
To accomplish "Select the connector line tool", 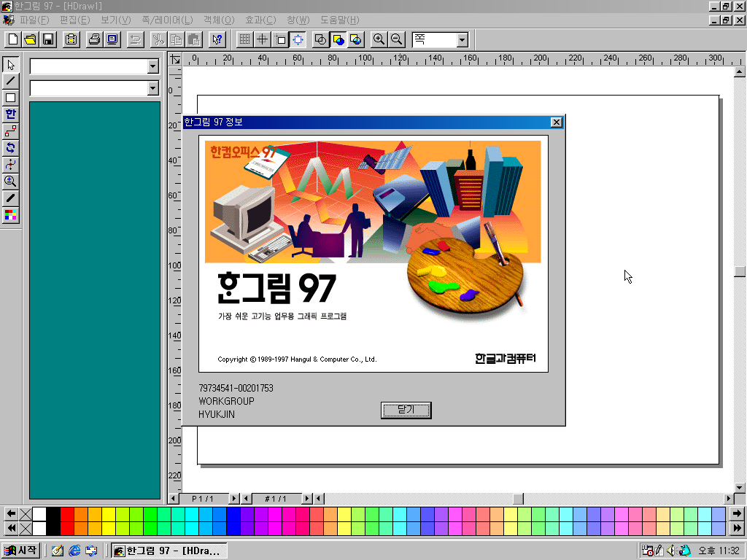I will coord(10,131).
